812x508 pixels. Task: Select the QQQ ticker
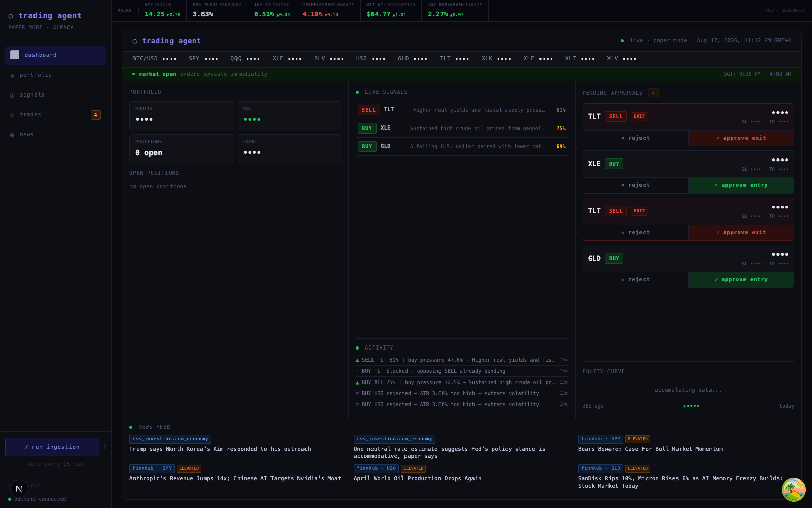[245, 59]
